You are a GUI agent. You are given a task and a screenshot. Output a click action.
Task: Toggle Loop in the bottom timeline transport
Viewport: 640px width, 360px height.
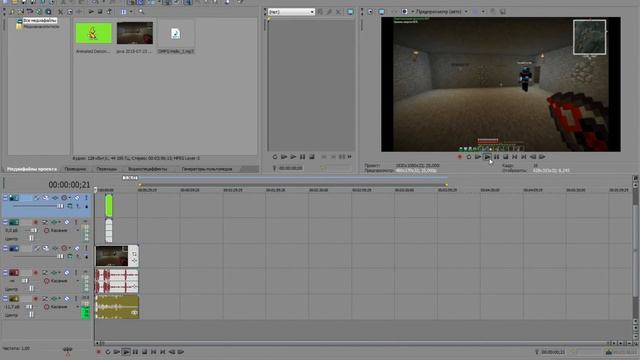click(108, 352)
